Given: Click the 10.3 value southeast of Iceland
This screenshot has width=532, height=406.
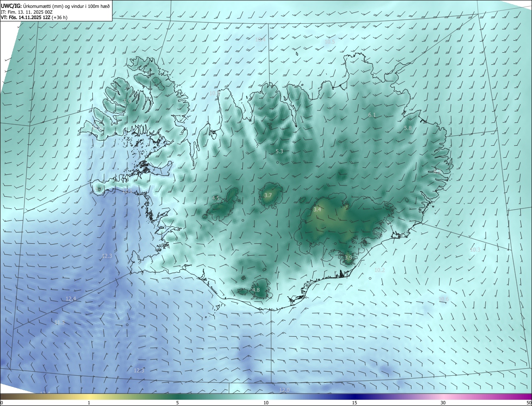Looking at the screenshot, I should 475,249.
